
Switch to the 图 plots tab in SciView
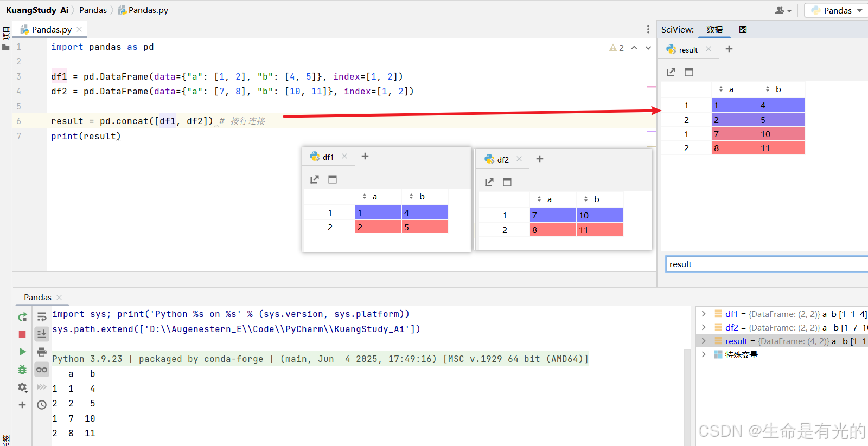(x=743, y=29)
